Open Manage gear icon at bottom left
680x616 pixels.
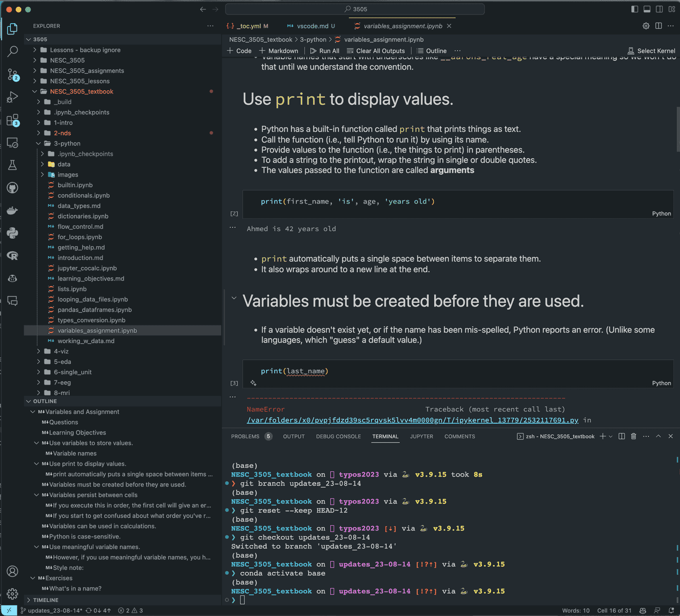point(13,593)
